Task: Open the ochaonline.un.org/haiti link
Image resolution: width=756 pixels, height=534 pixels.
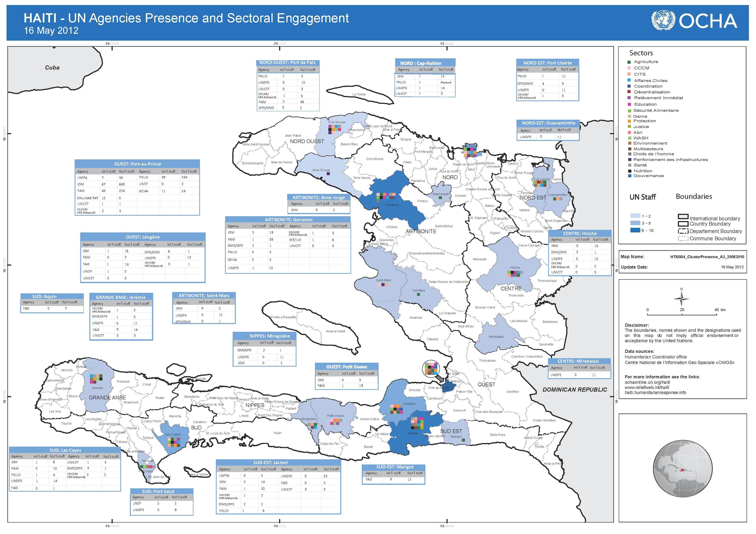Action: (x=647, y=382)
